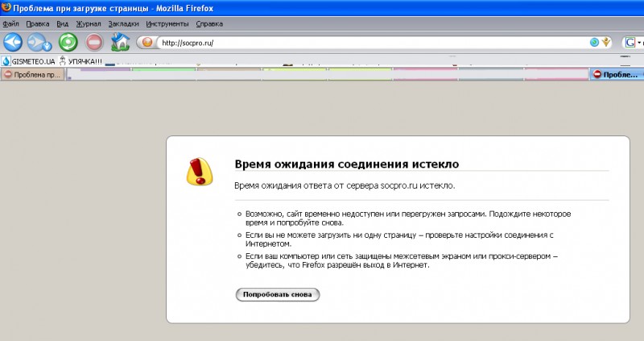Click the Back navigation arrow
The height and width of the screenshot is (341, 644).
(13, 43)
